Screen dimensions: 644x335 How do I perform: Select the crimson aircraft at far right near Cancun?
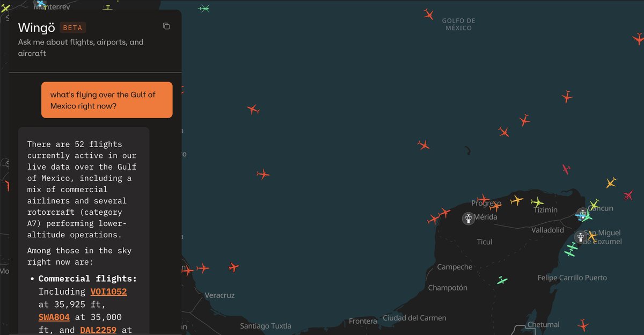click(x=628, y=195)
